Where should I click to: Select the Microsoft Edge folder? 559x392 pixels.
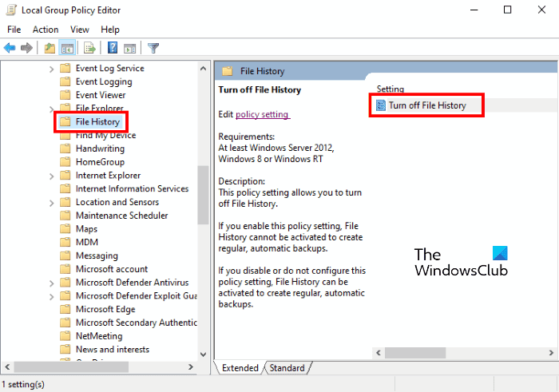tap(105, 309)
